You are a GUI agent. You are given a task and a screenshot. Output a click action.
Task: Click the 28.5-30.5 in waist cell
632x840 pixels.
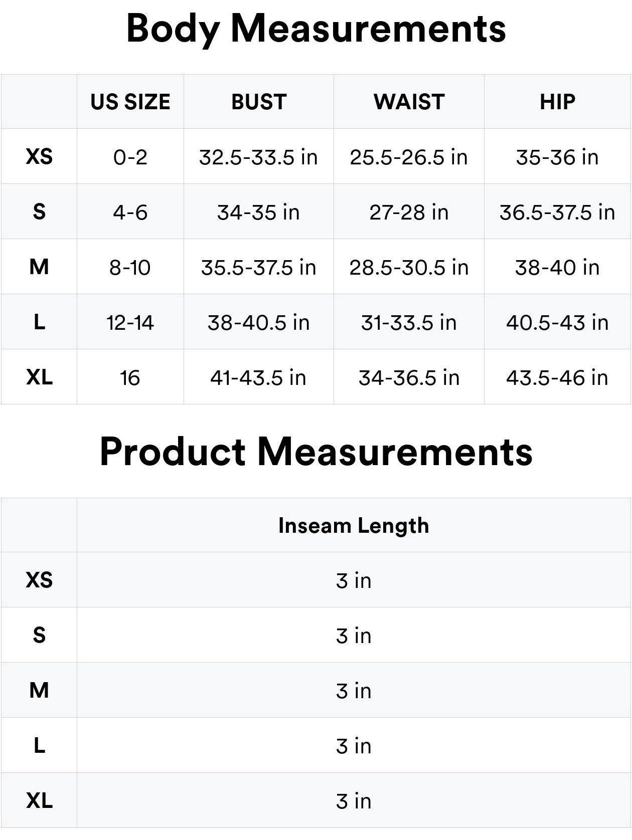[x=409, y=267]
